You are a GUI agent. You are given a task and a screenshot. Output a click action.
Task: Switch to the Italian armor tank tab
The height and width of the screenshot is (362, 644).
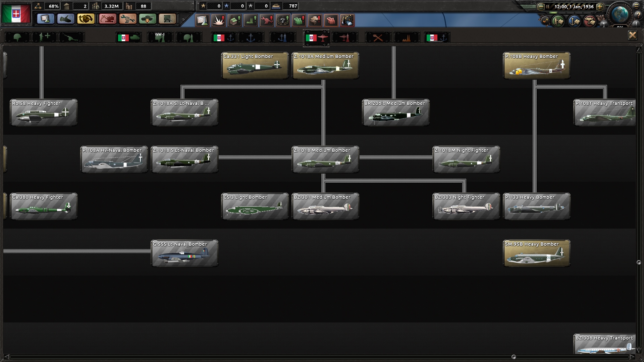(x=129, y=38)
